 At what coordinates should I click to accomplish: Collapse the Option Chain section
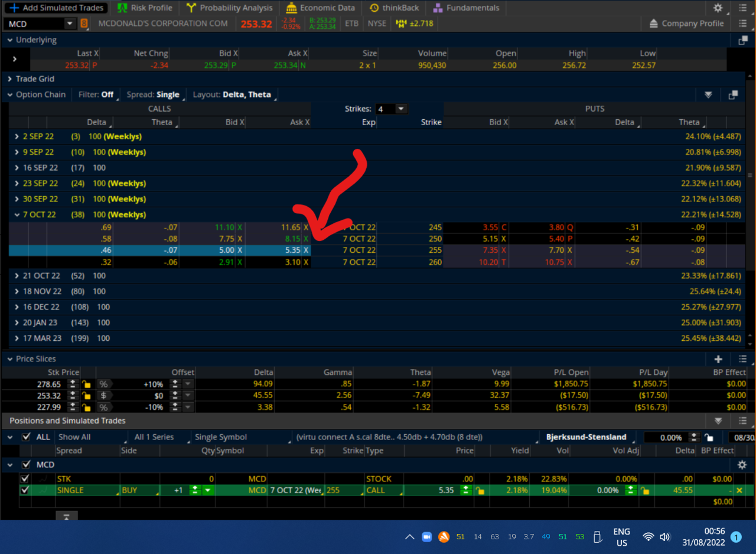(x=10, y=94)
